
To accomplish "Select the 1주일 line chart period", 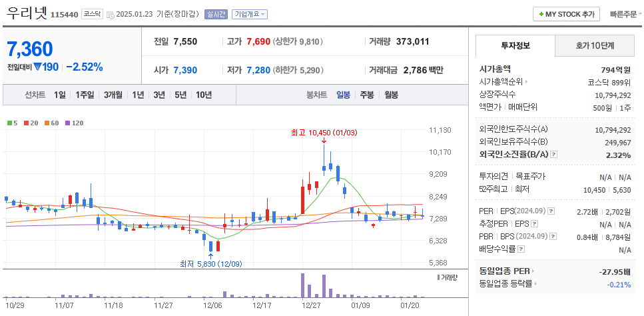I will tap(85, 95).
